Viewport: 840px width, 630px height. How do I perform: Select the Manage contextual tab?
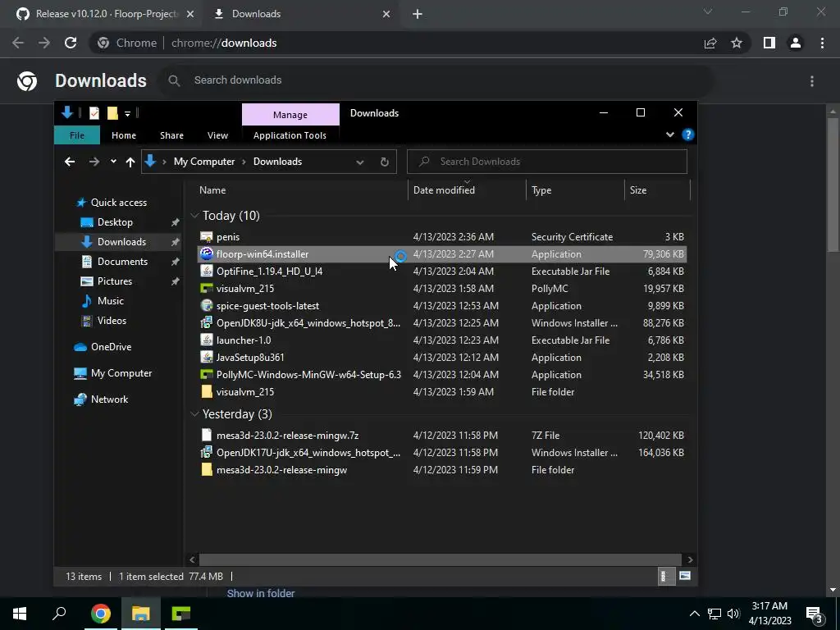[x=290, y=115]
